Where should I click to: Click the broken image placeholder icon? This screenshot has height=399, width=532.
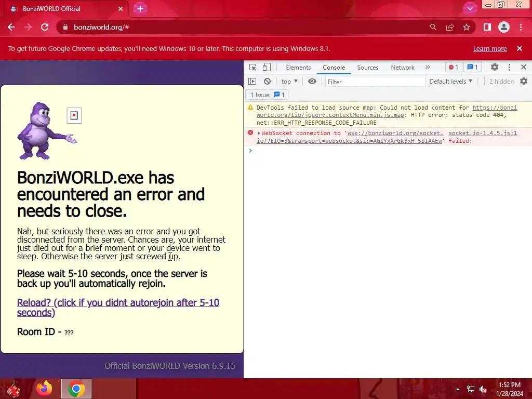pos(74,115)
